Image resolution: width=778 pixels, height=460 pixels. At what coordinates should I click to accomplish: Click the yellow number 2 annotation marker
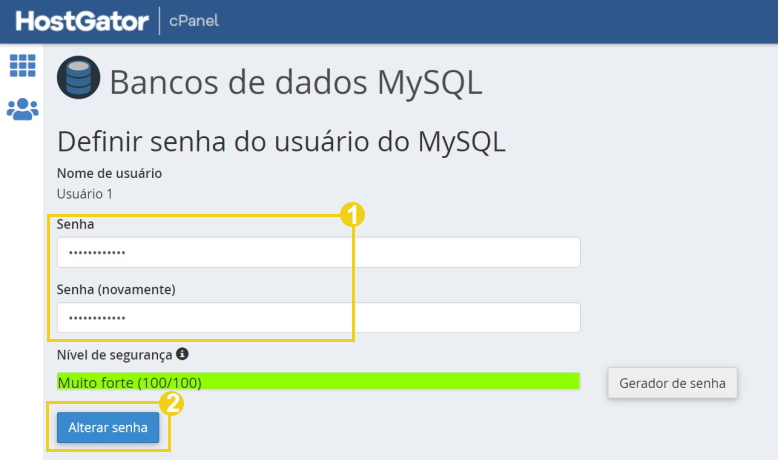click(172, 403)
